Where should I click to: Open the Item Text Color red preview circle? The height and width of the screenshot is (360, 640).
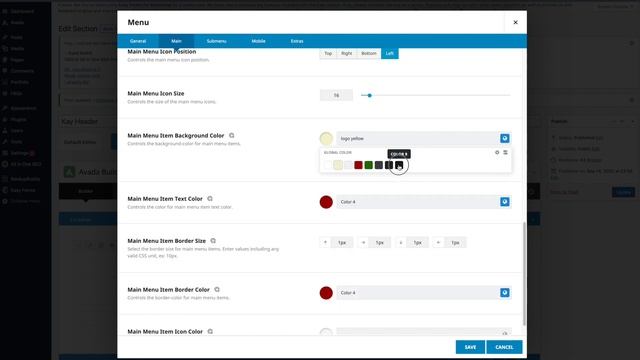(x=326, y=202)
